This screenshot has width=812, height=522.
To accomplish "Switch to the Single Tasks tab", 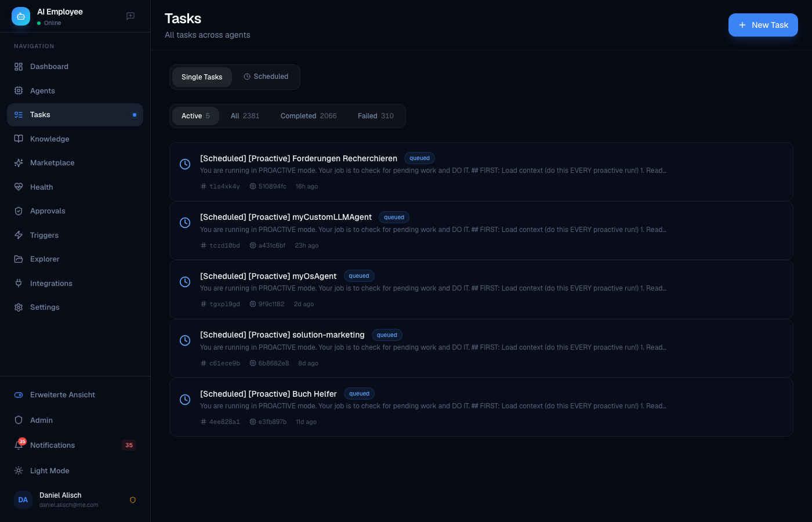I will coord(202,77).
